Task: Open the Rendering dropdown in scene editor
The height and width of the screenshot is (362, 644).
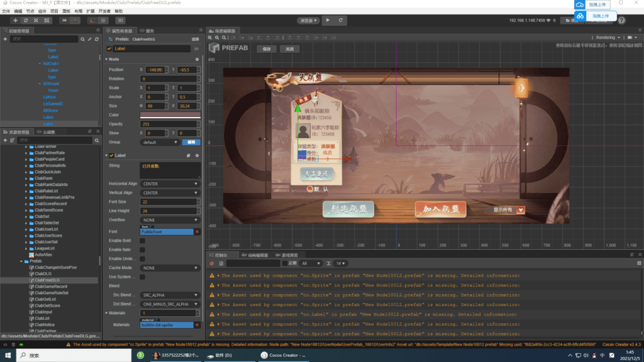Action: [x=608, y=38]
